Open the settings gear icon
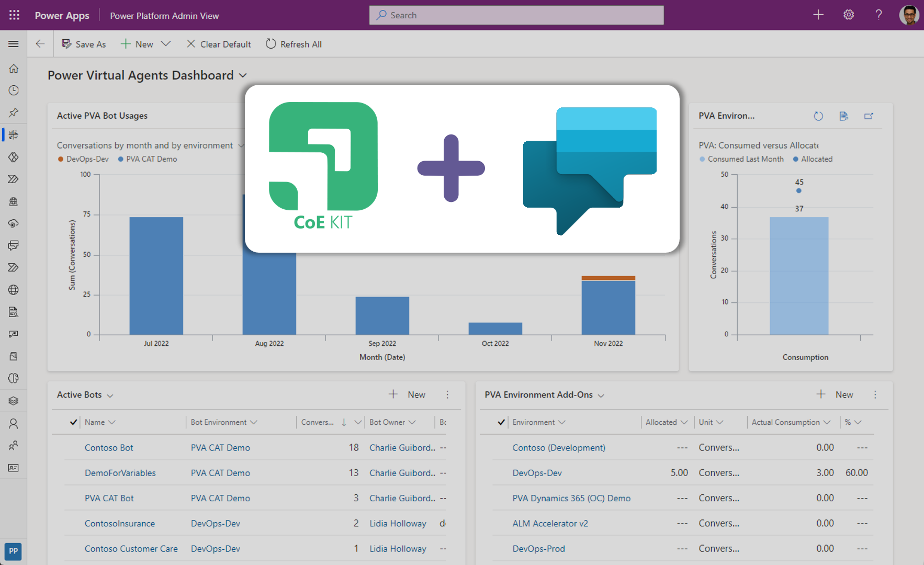Viewport: 924px width, 565px height. (x=849, y=15)
